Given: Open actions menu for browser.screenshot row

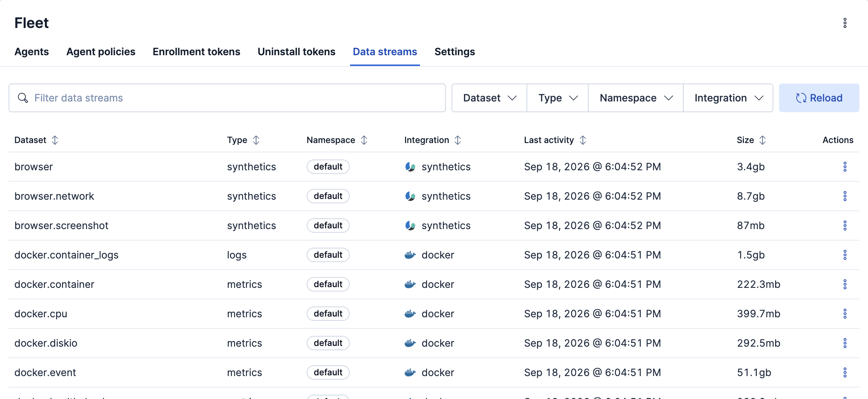Looking at the screenshot, I should point(845,225).
